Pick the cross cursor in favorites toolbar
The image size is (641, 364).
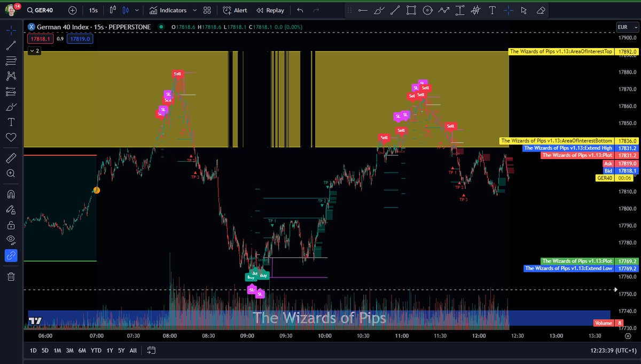coord(508,10)
